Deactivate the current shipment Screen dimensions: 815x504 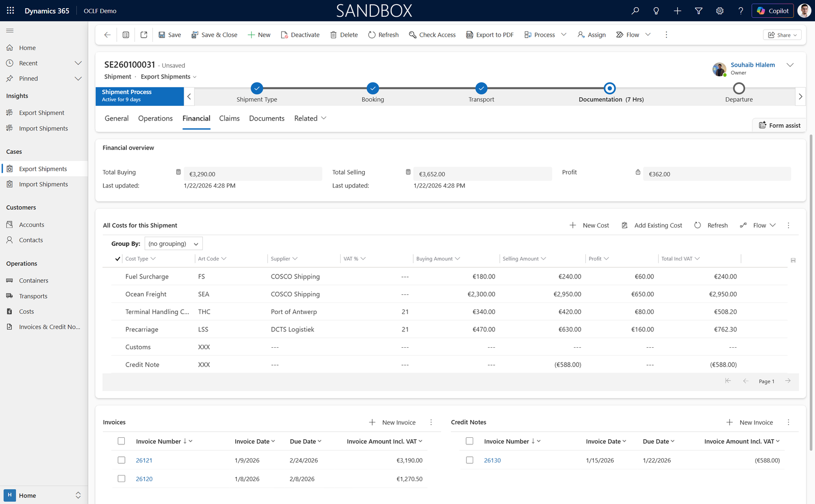(300, 34)
